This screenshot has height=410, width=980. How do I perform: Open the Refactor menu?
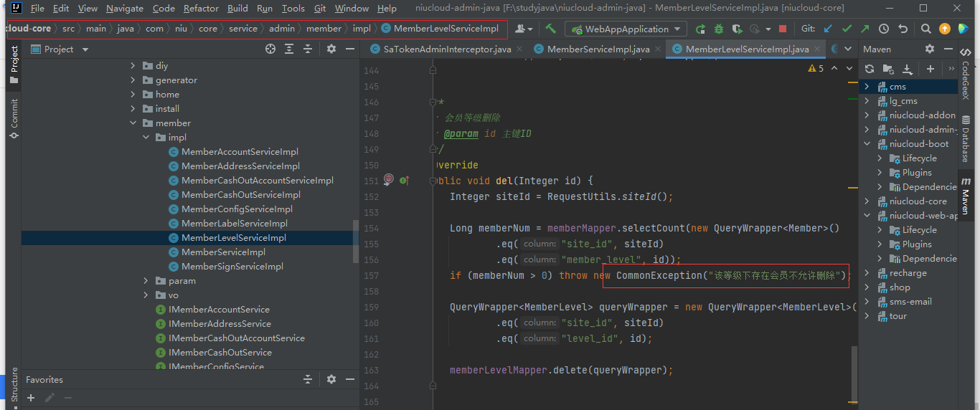(x=201, y=9)
